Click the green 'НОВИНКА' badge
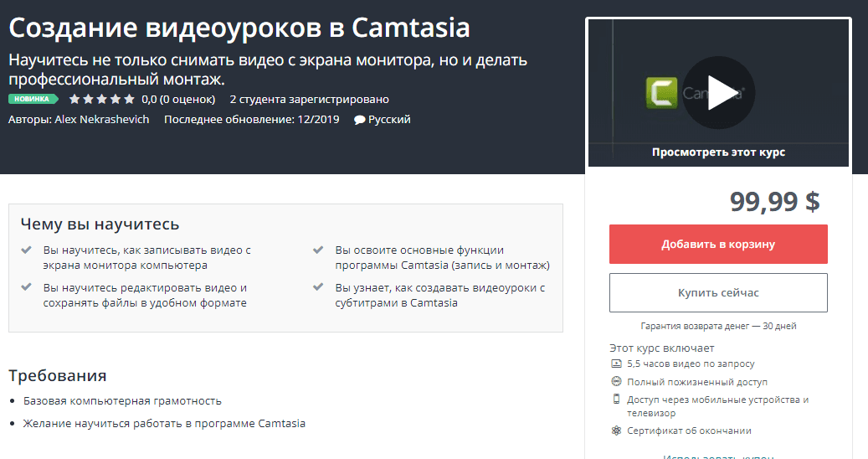This screenshot has width=868, height=459. tap(33, 99)
